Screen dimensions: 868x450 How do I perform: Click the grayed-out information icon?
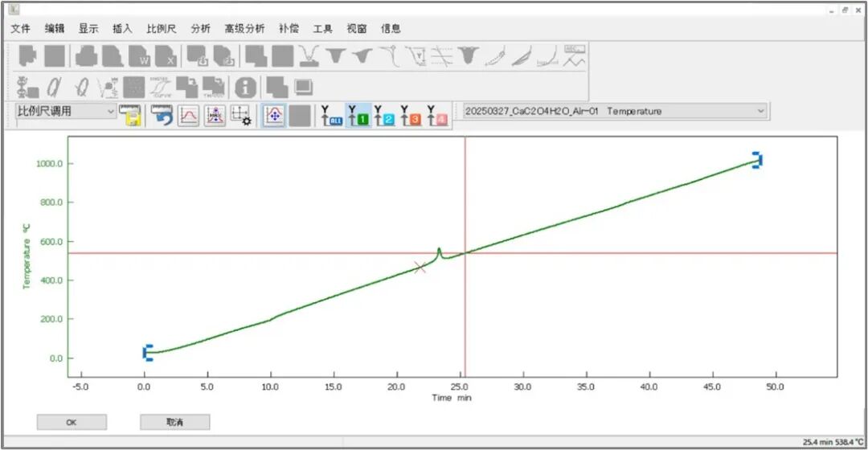coord(245,87)
